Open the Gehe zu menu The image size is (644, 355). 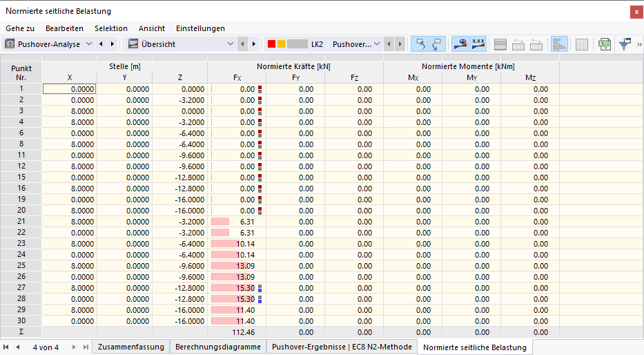pos(20,28)
